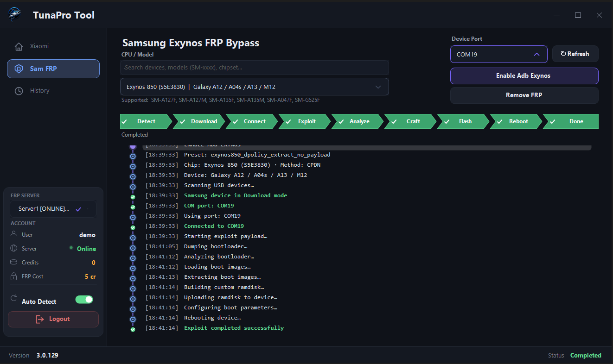The height and width of the screenshot is (364, 613).
Task: Click the FRP Cost lock icon
Action: pyautogui.click(x=13, y=276)
